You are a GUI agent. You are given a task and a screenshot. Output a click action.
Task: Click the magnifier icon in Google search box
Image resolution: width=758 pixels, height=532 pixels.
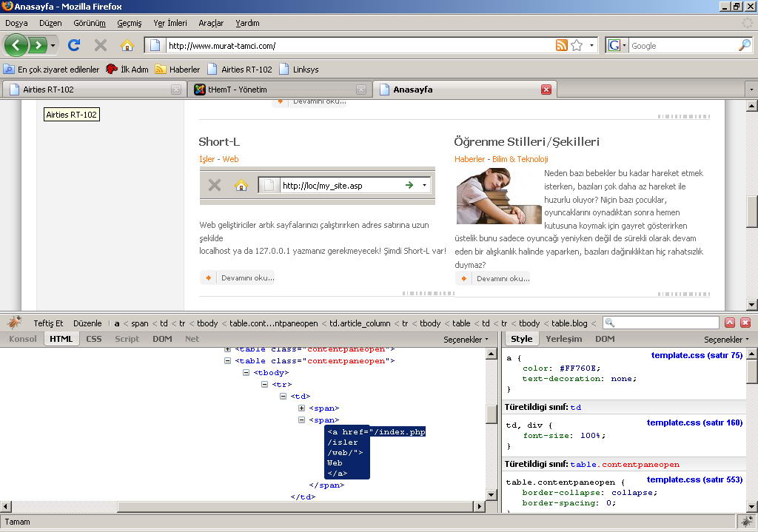tap(744, 45)
